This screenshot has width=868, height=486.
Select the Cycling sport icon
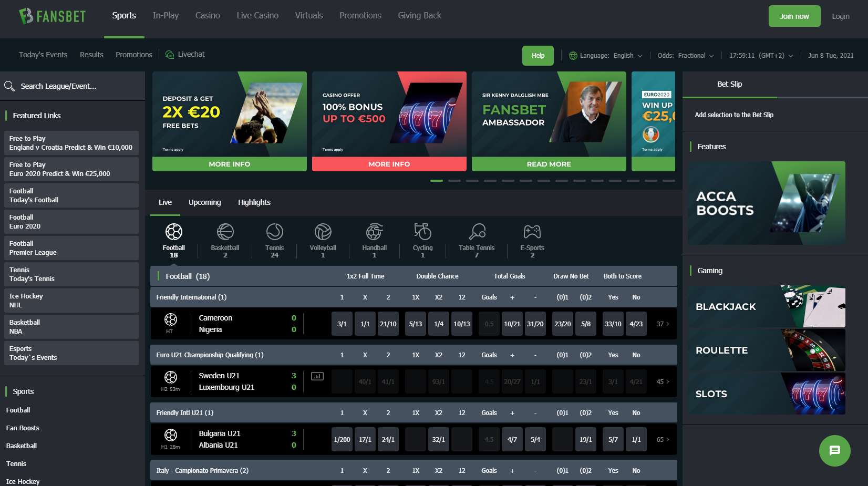pos(422,232)
